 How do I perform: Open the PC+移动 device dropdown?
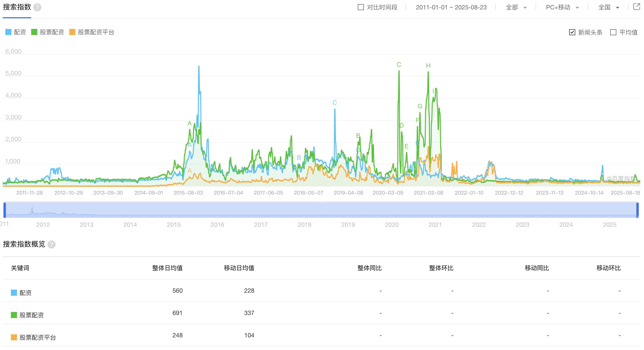562,8
